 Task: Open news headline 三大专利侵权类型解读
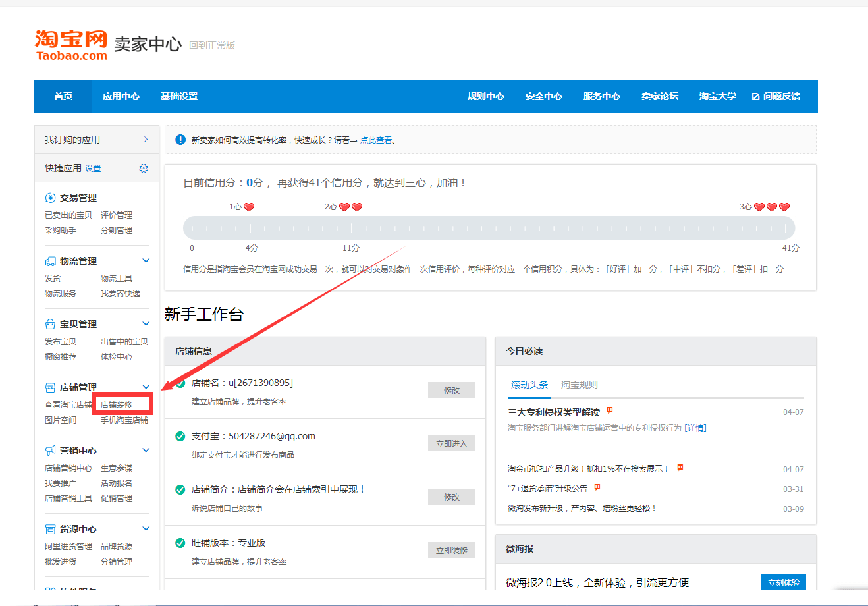tap(554, 412)
